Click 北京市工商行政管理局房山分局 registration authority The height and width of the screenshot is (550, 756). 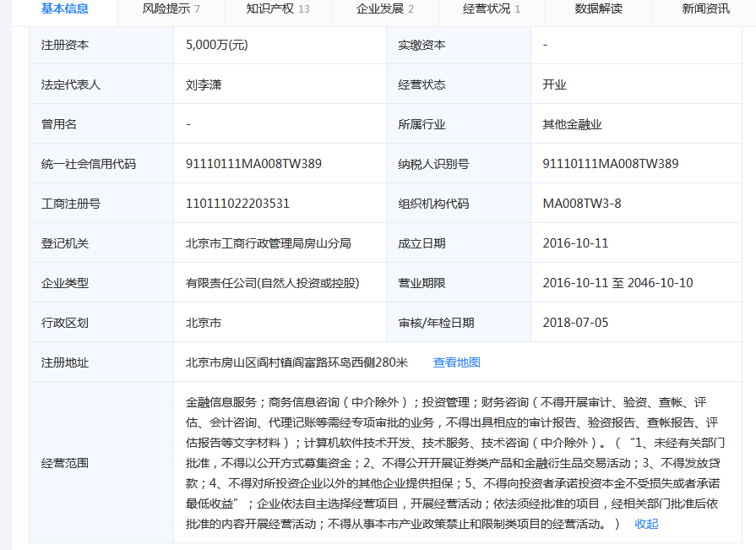[x=269, y=243]
